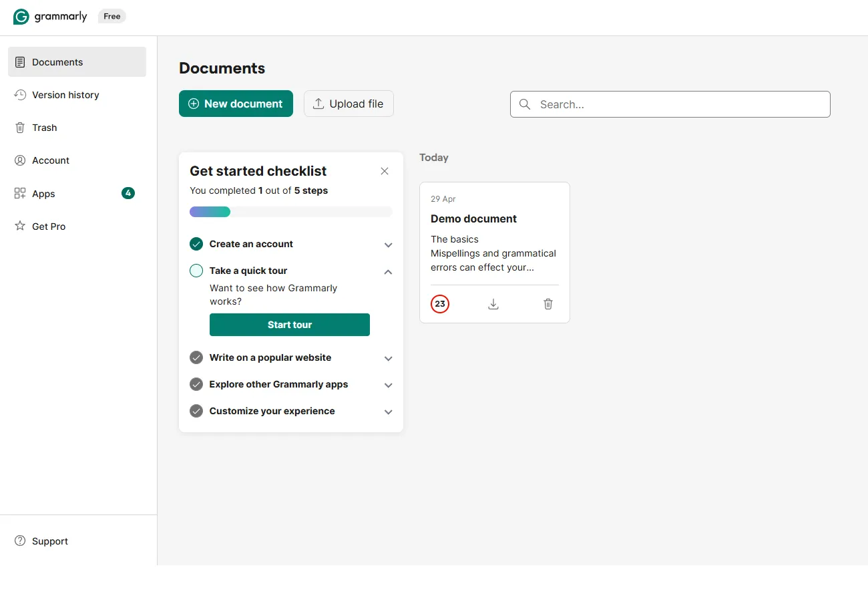Open Apps in the sidebar
The height and width of the screenshot is (608, 868).
(x=77, y=194)
